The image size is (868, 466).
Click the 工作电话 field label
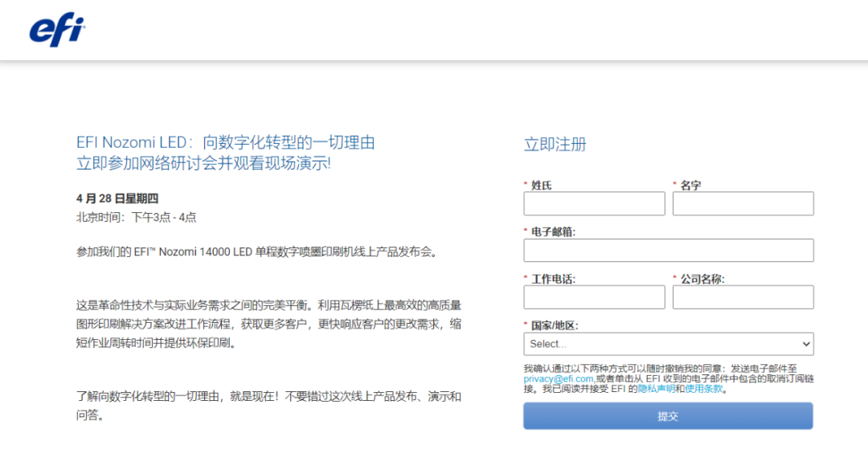553,279
